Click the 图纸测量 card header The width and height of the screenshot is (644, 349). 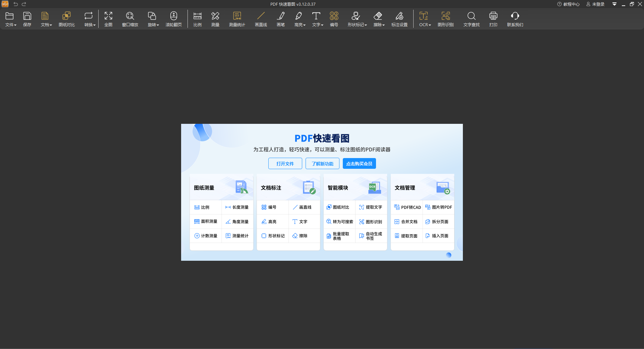click(x=221, y=187)
